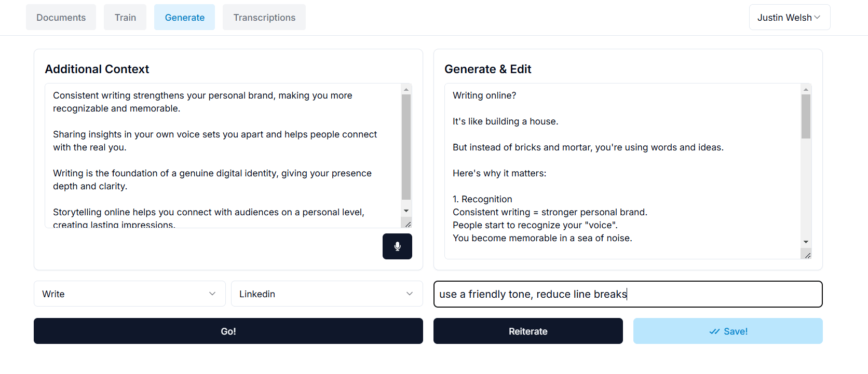Screen dimensions: 868x374
Task: Click the chevron on the Linkedin dropdown
Action: (409, 294)
